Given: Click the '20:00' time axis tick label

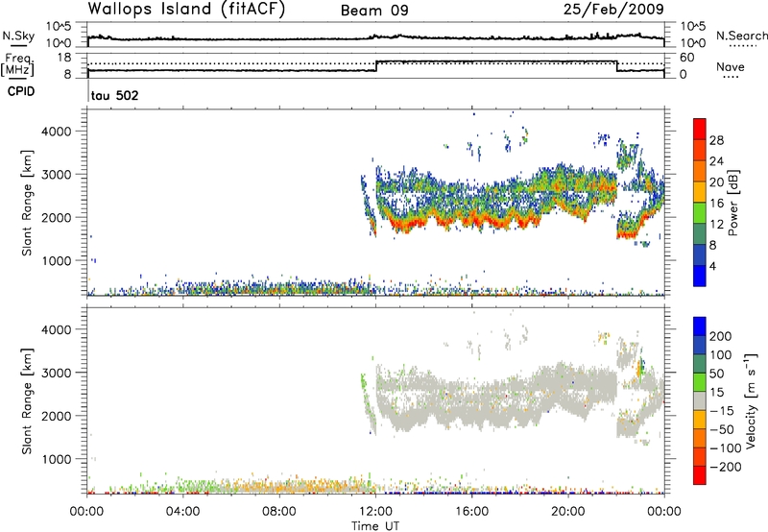Looking at the screenshot, I should (568, 512).
